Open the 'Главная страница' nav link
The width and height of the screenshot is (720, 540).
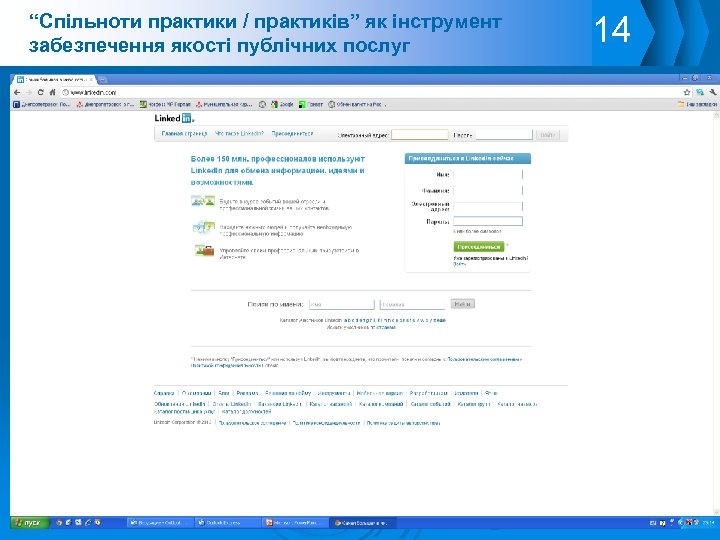[184, 134]
